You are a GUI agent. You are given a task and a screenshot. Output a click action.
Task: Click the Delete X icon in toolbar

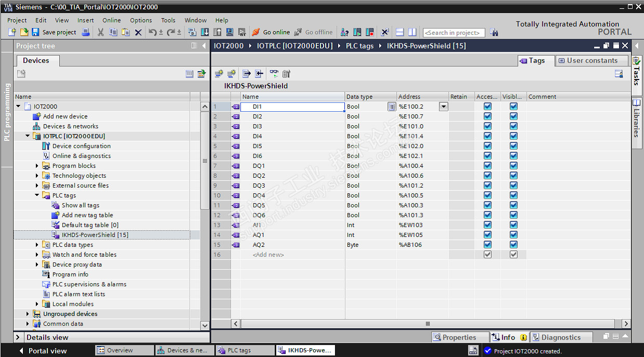click(138, 32)
